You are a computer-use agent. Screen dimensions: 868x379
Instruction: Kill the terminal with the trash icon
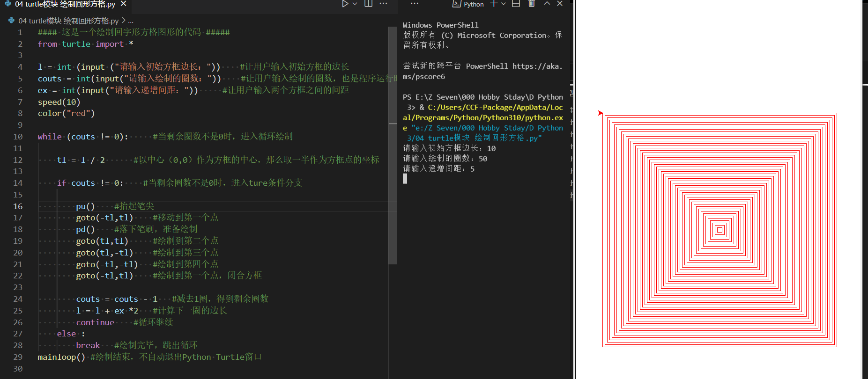pyautogui.click(x=532, y=4)
